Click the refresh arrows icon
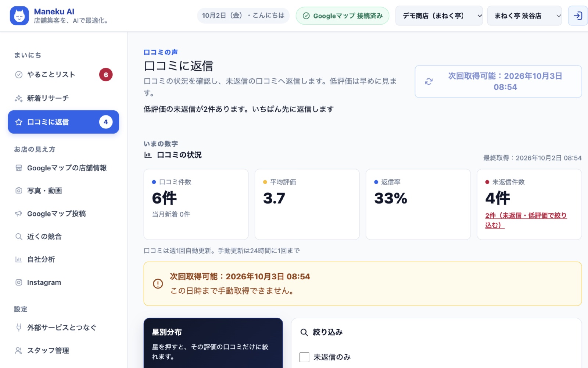 (429, 81)
